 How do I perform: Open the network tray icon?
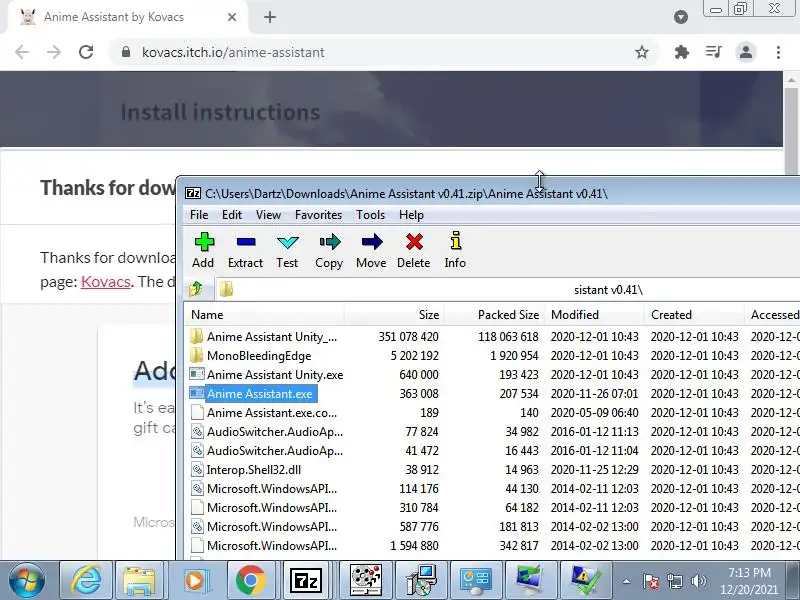[x=675, y=581]
